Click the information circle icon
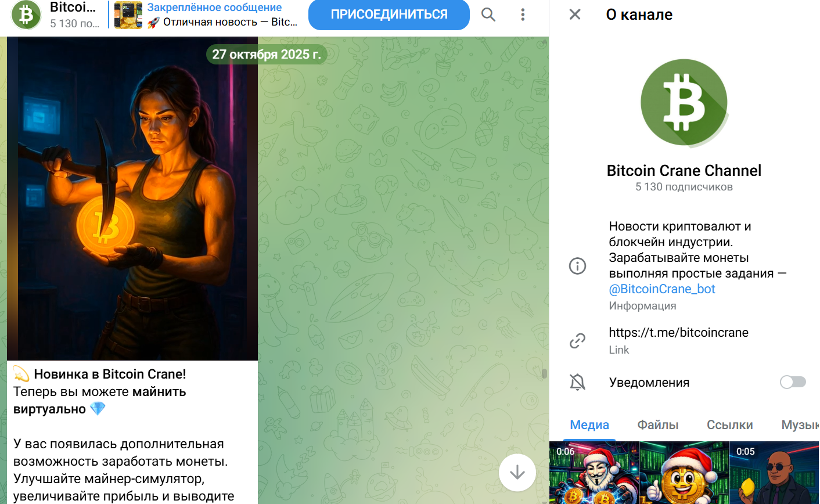 pos(577,266)
